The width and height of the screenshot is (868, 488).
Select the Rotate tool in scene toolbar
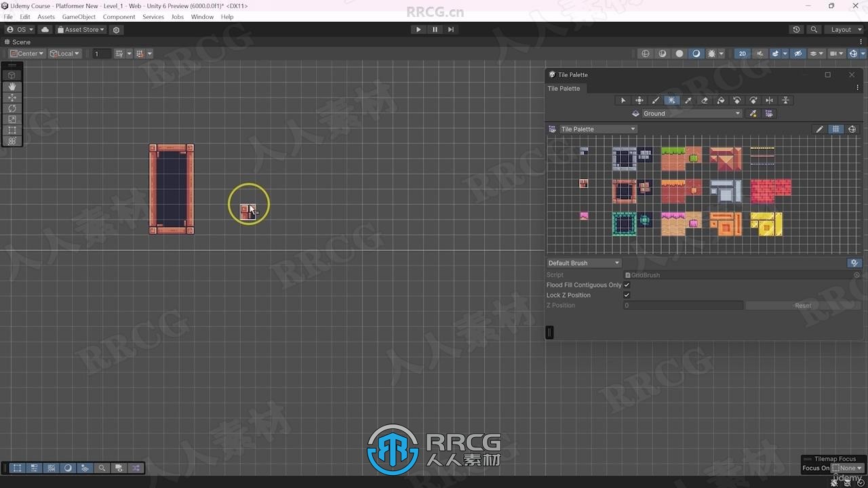coord(12,108)
